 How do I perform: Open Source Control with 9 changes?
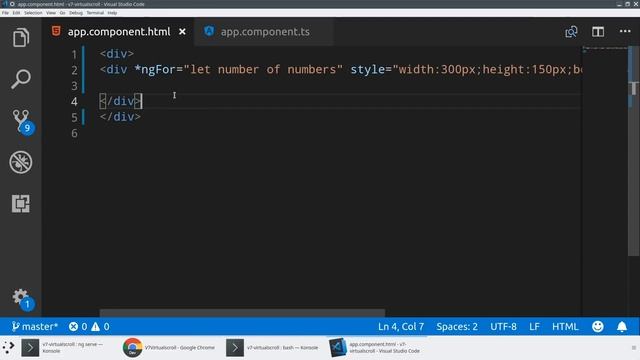22,121
